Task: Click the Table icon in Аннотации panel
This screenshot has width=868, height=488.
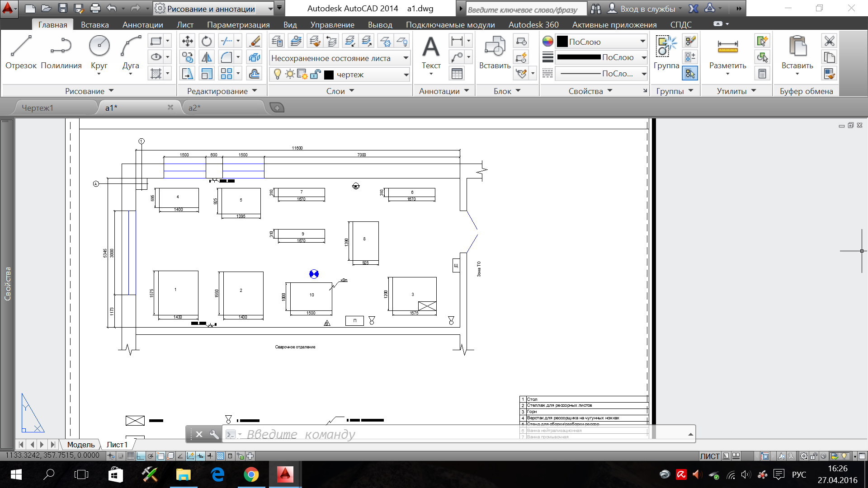Action: 457,74
